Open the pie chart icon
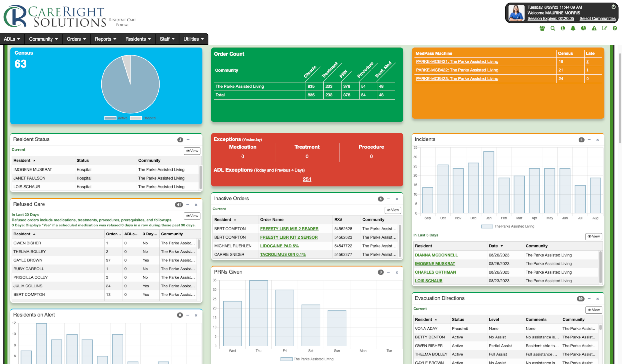This screenshot has height=364, width=622. click(583, 28)
